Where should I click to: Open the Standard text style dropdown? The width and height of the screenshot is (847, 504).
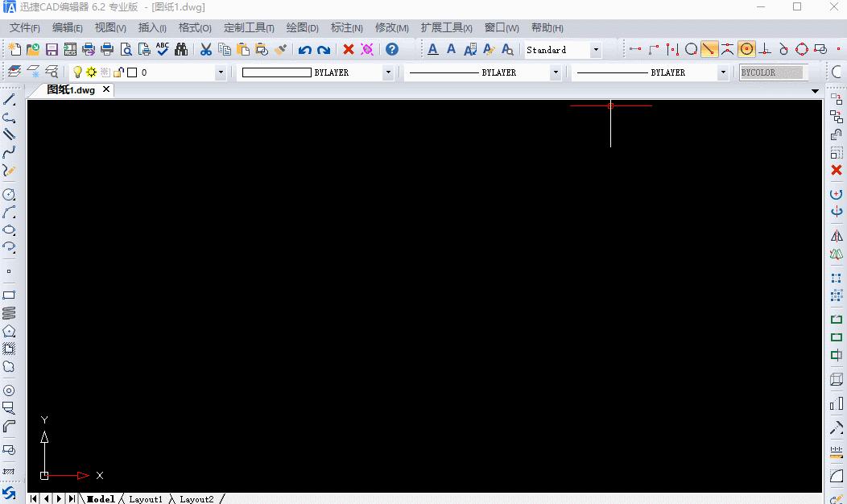596,50
